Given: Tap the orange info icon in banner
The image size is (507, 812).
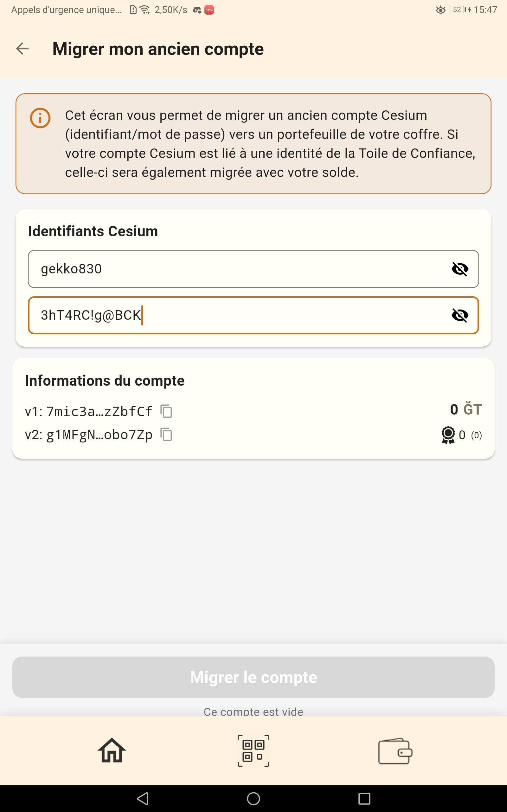Looking at the screenshot, I should click(40, 118).
